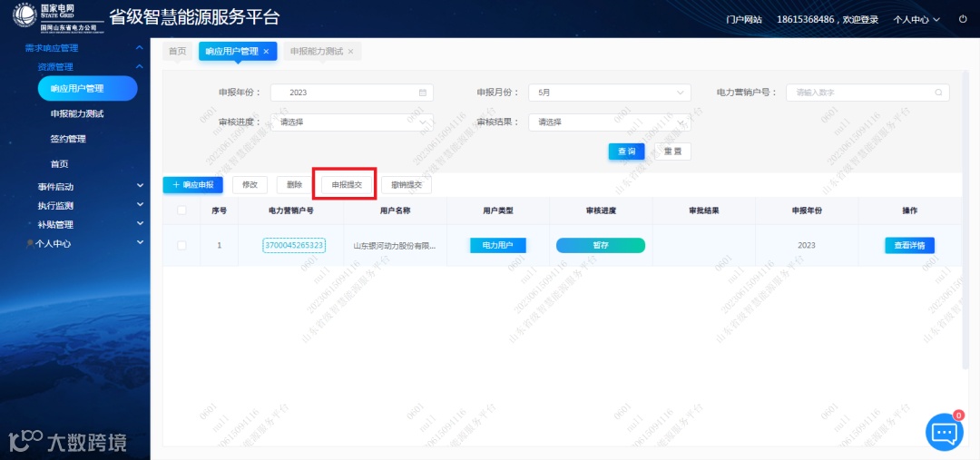Click the 电力营销户号 column header
980x460 pixels.
290,210
